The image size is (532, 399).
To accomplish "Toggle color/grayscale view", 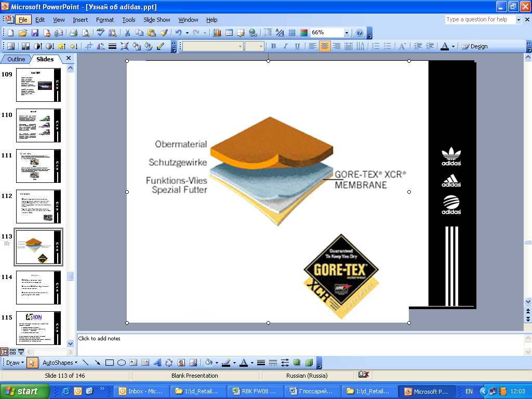I will tap(304, 33).
